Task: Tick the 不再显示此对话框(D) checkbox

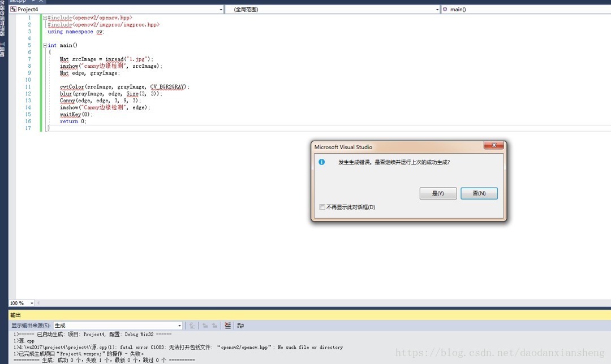Action: click(x=322, y=207)
